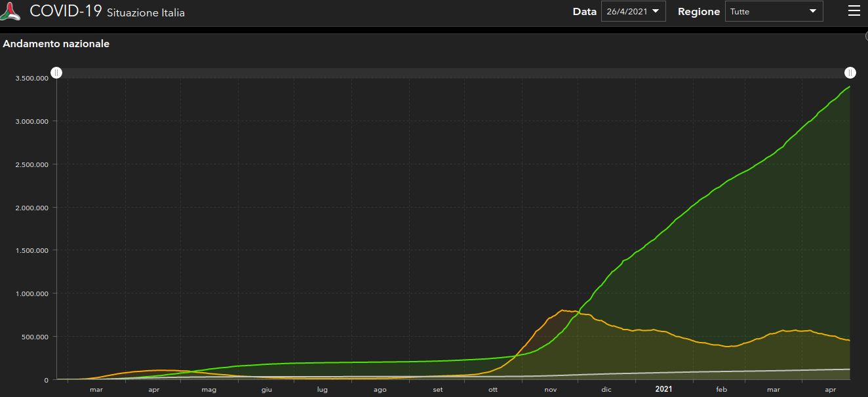Click the 2021 label on the time axis
The width and height of the screenshot is (868, 397).
click(663, 389)
